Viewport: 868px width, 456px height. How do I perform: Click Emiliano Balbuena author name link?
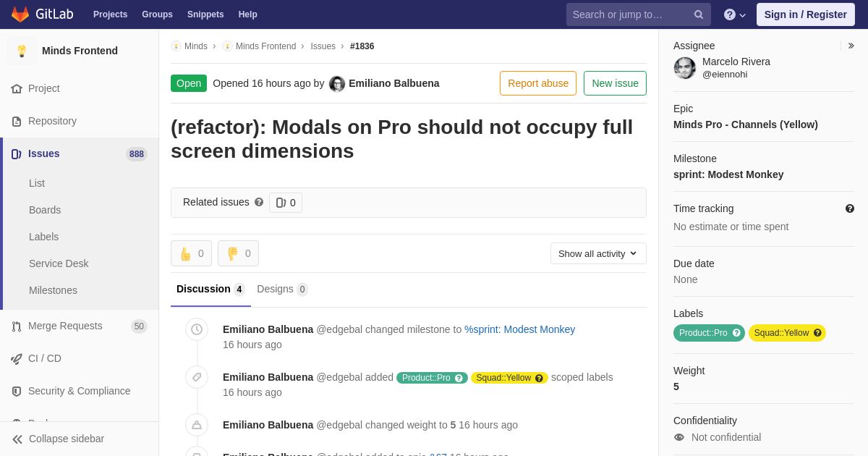click(394, 83)
